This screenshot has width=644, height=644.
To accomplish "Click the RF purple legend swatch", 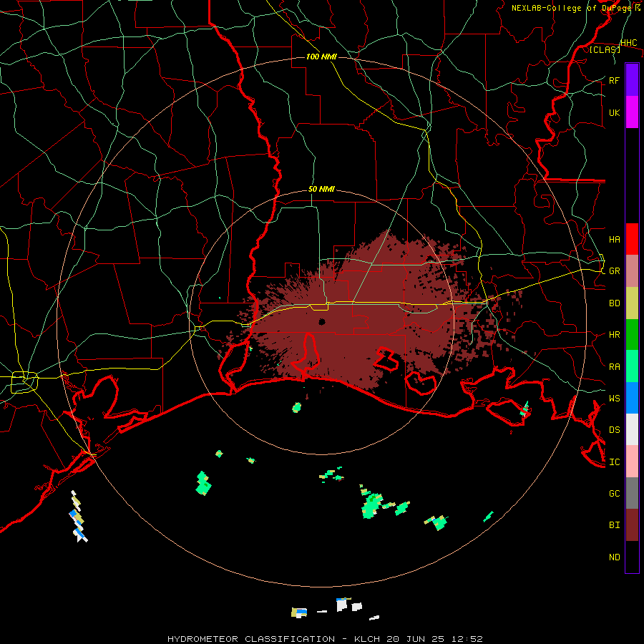I will coord(632,79).
